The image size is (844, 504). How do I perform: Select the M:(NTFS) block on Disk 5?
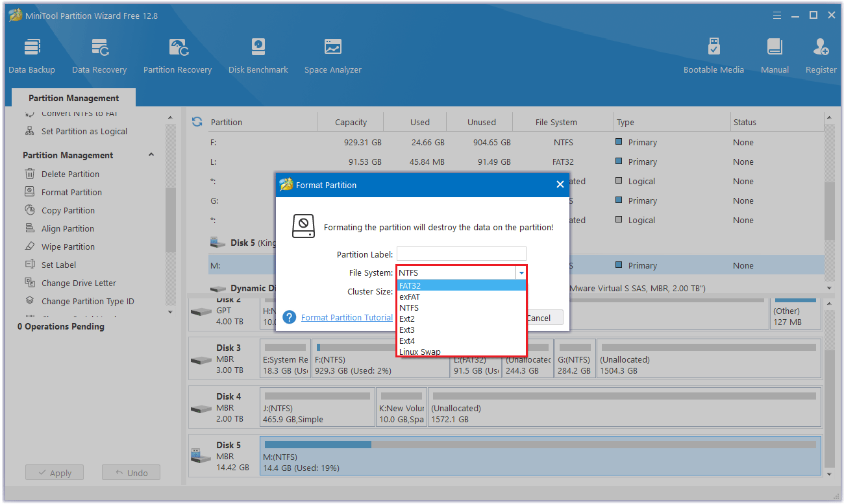[x=540, y=455]
